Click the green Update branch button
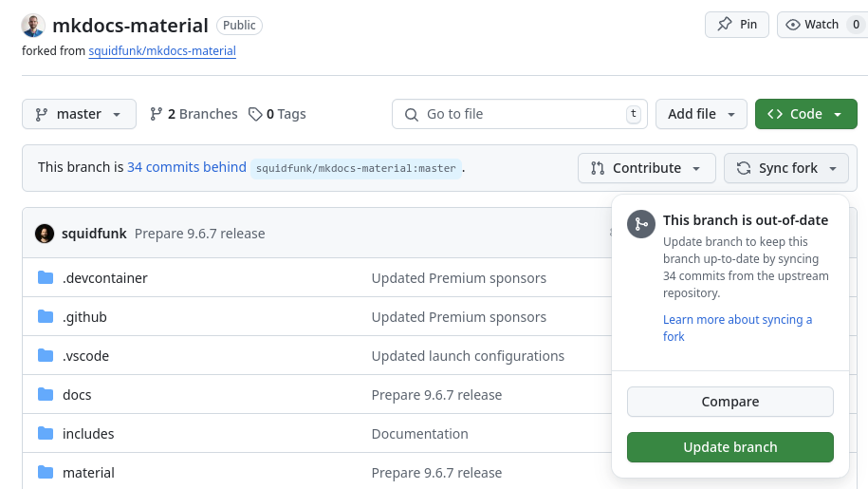The width and height of the screenshot is (868, 489). (730, 447)
